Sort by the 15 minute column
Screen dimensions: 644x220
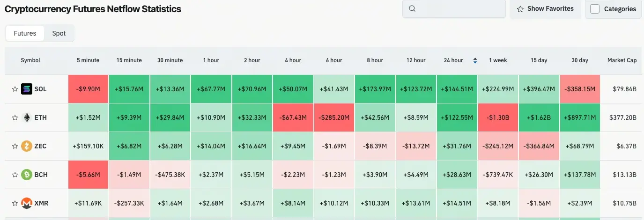click(x=129, y=60)
